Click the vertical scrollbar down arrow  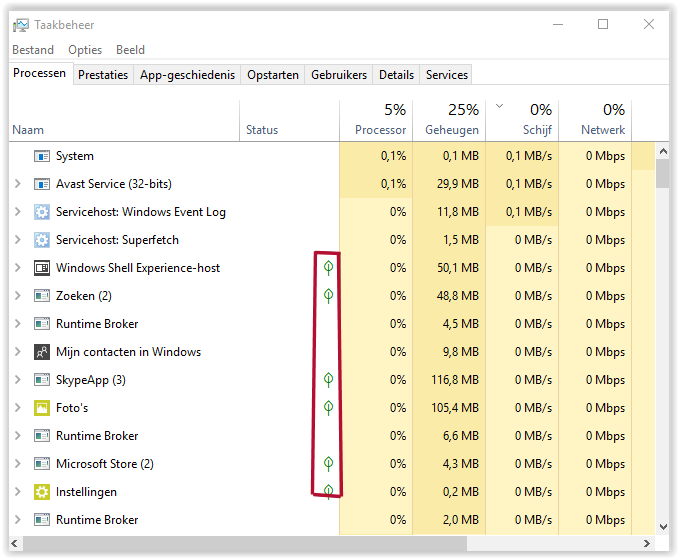coord(663,527)
